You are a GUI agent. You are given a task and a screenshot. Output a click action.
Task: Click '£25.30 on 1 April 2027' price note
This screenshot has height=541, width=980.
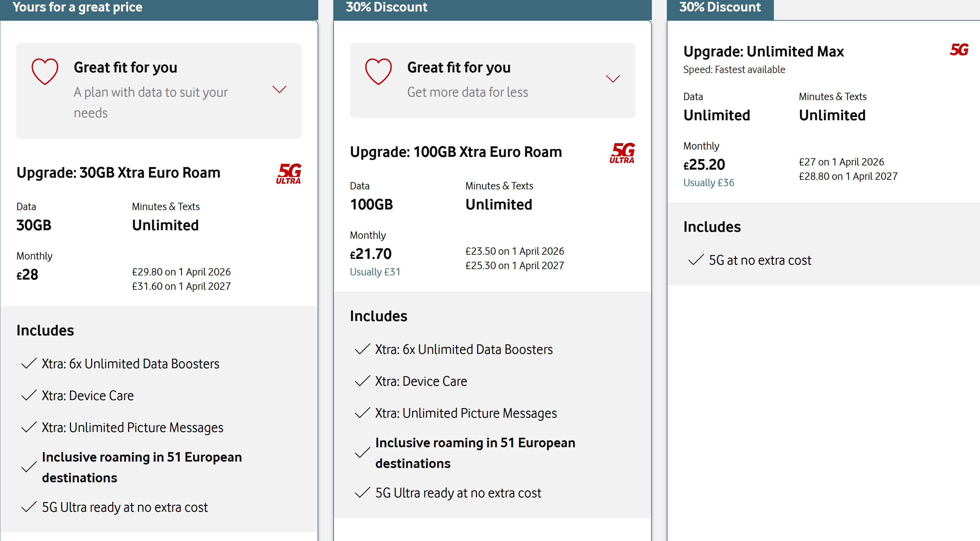tap(515, 266)
